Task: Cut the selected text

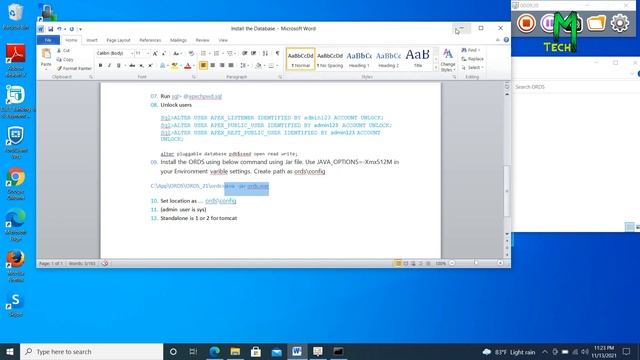Action: pos(63,51)
